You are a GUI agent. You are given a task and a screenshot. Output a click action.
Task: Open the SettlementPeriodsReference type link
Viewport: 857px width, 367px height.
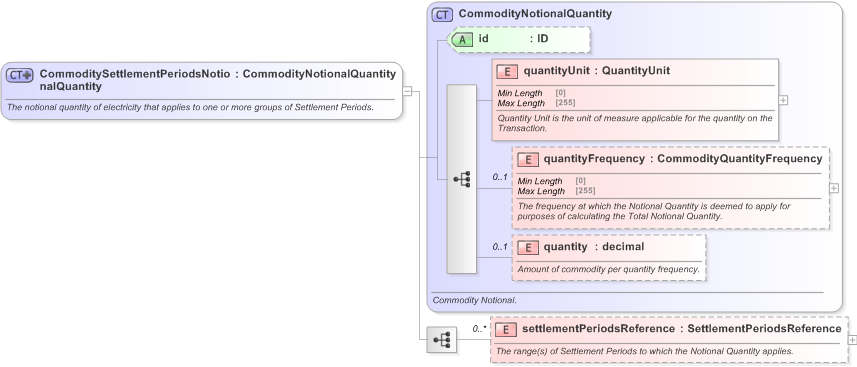coord(764,329)
